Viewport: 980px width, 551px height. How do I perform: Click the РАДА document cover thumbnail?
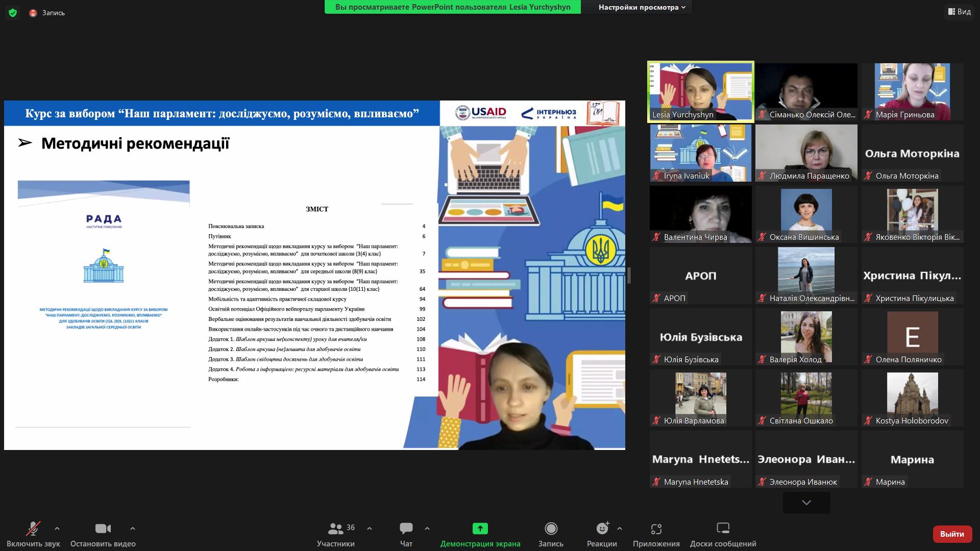coord(104,304)
